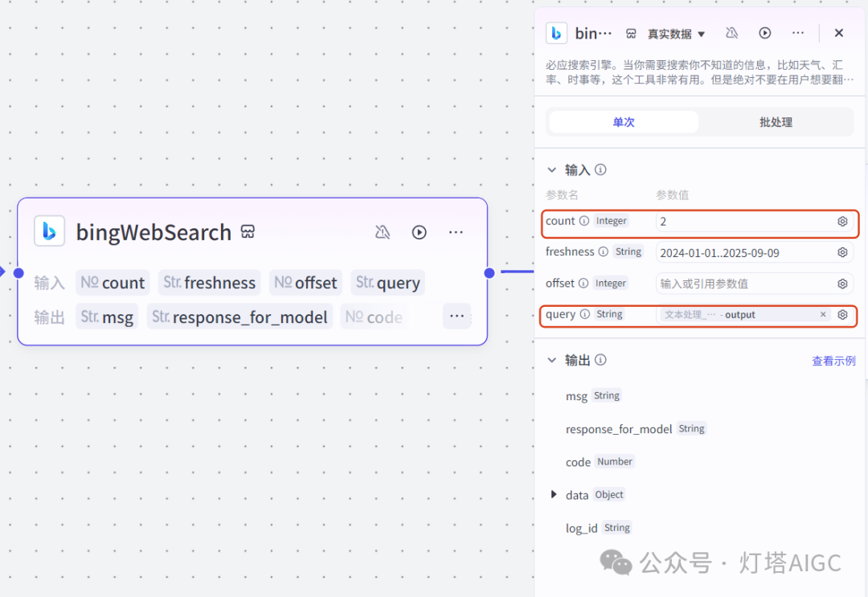Screen dimensions: 868x597
Task: Remove the 文本处理 output reference from query
Action: [823, 314]
